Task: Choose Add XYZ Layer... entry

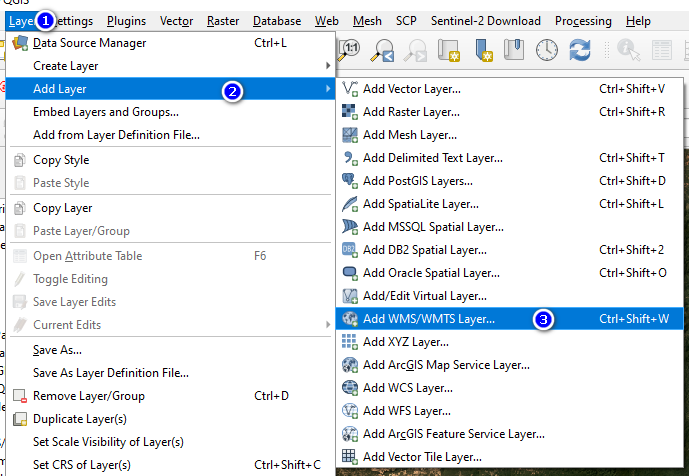Action: coord(510,342)
